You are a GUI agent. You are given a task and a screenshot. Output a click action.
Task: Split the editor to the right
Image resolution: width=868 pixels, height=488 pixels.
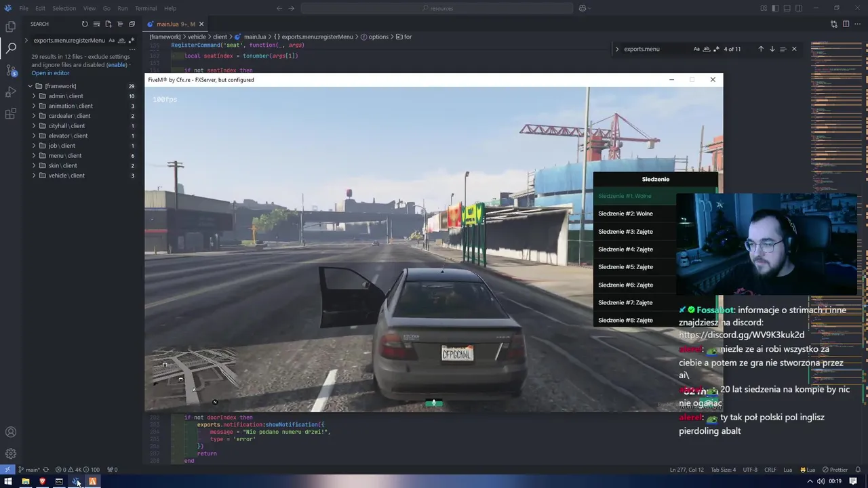pos(846,24)
